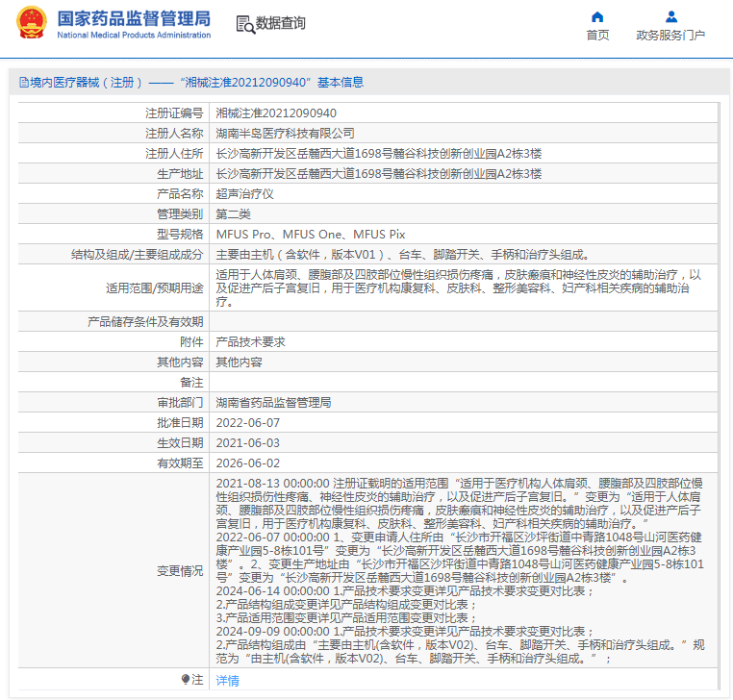Open the 数据查询 title text

(281, 23)
